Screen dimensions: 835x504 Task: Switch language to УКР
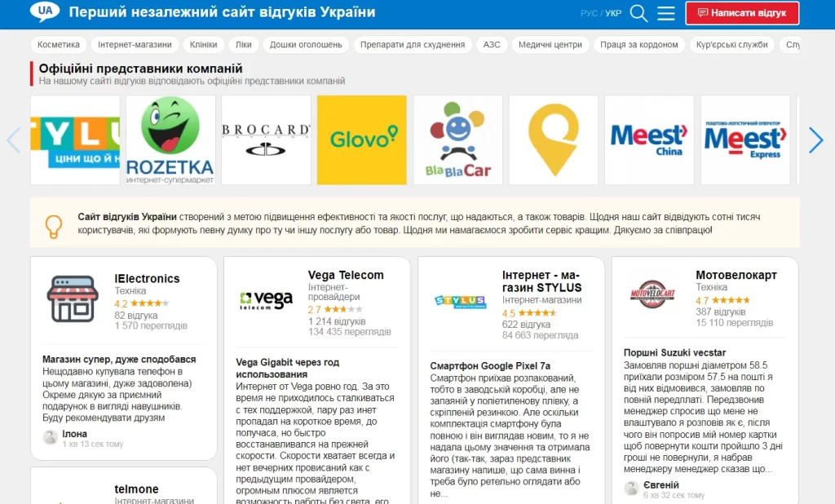(613, 14)
